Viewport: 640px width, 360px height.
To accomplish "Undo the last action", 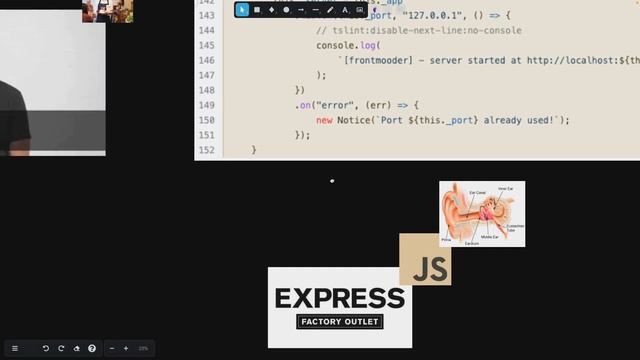I will (46, 349).
